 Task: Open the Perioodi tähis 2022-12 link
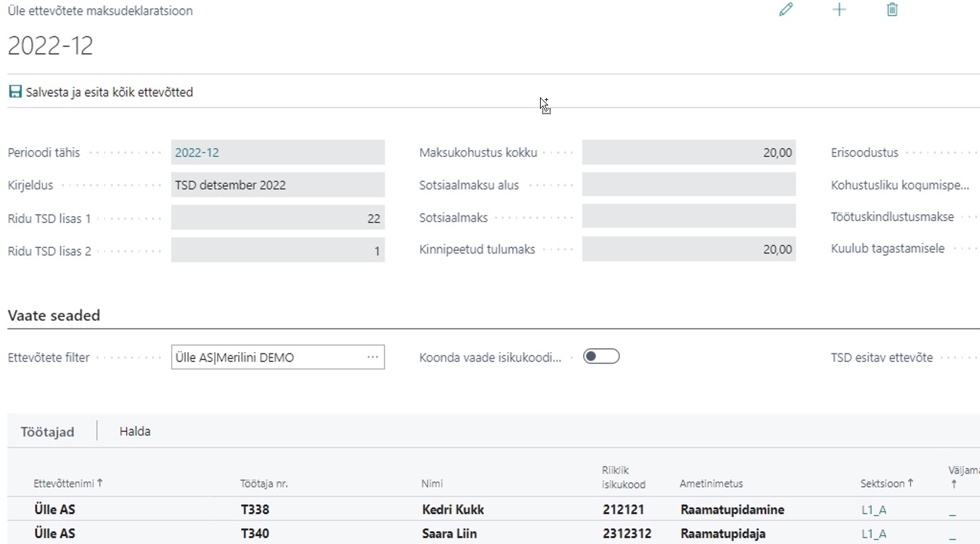197,153
